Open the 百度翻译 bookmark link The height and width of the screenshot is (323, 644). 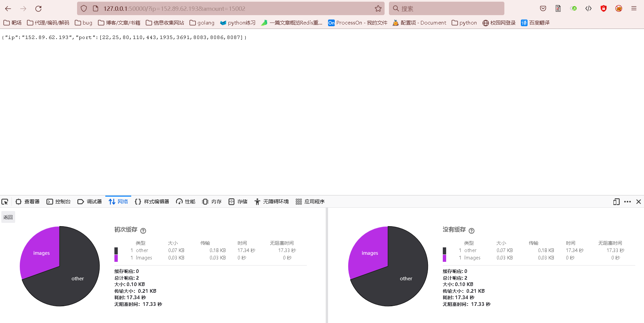(535, 23)
